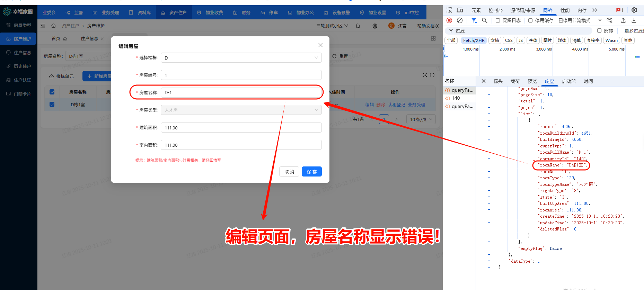Image resolution: width=644 pixels, height=290 pixels.
Task: Go to home via breadcrumb house icon
Action: [53, 26]
